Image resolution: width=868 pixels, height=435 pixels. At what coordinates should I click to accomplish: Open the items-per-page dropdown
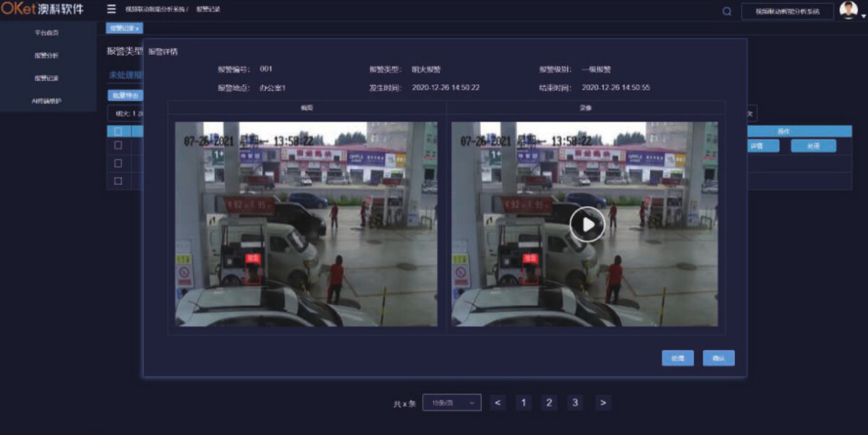tap(452, 403)
